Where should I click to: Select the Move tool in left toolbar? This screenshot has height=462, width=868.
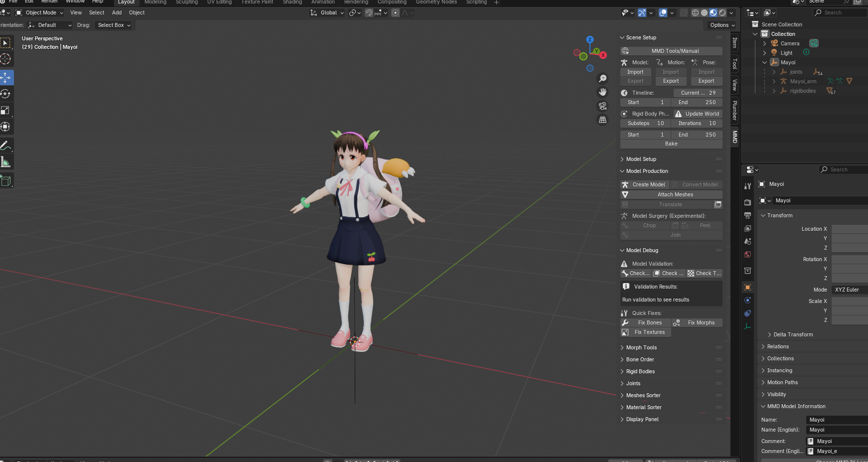(x=6, y=77)
